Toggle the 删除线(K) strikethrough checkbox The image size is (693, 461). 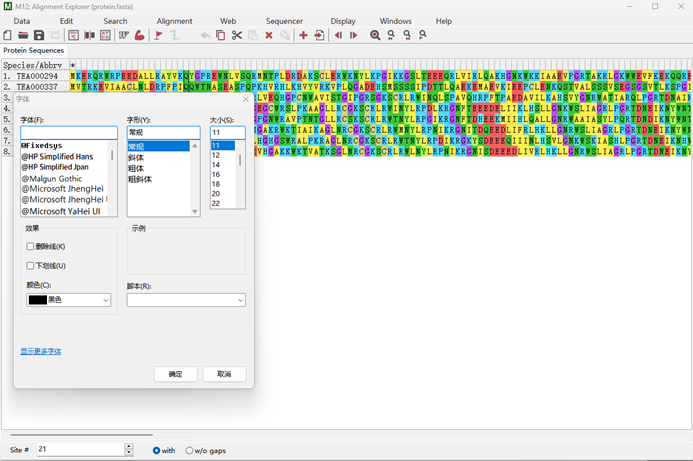click(30, 246)
